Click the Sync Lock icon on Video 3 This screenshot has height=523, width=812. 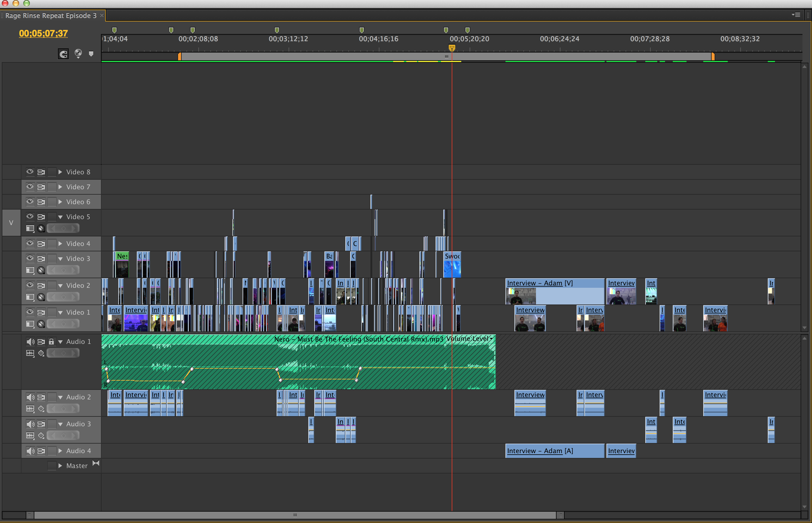point(41,258)
